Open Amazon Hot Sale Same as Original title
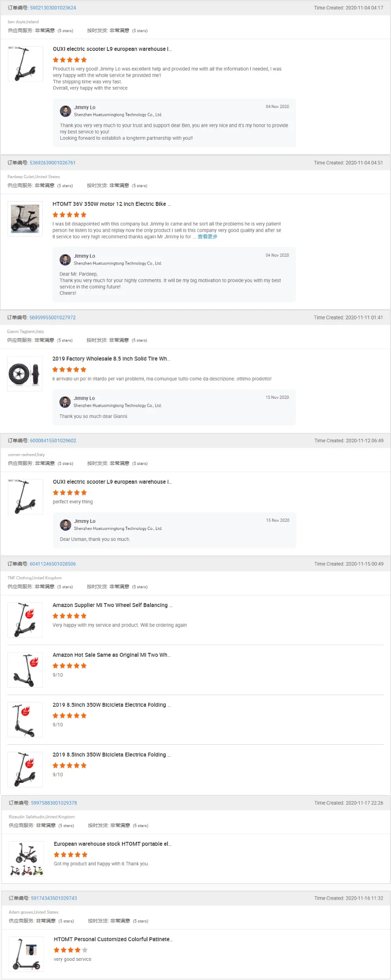Viewport: 391px width, 980px height. tap(111, 655)
